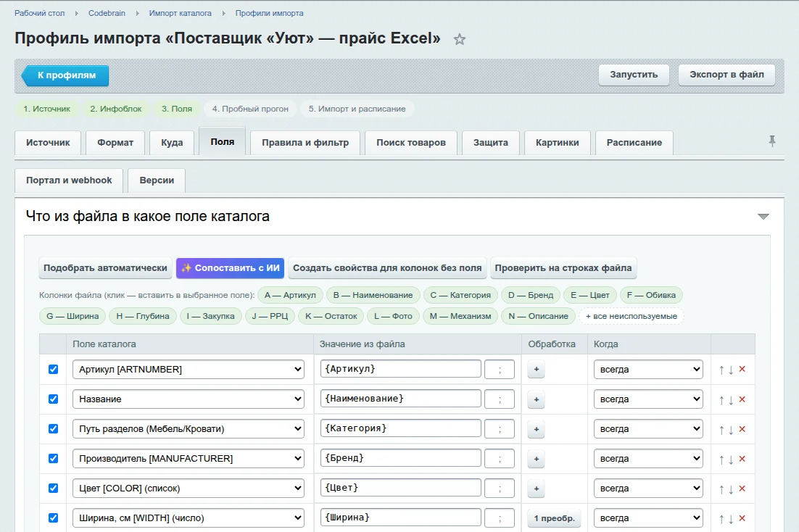Open the Когда dropdown in Название row
Screen dimensions: 799x532
(648, 399)
